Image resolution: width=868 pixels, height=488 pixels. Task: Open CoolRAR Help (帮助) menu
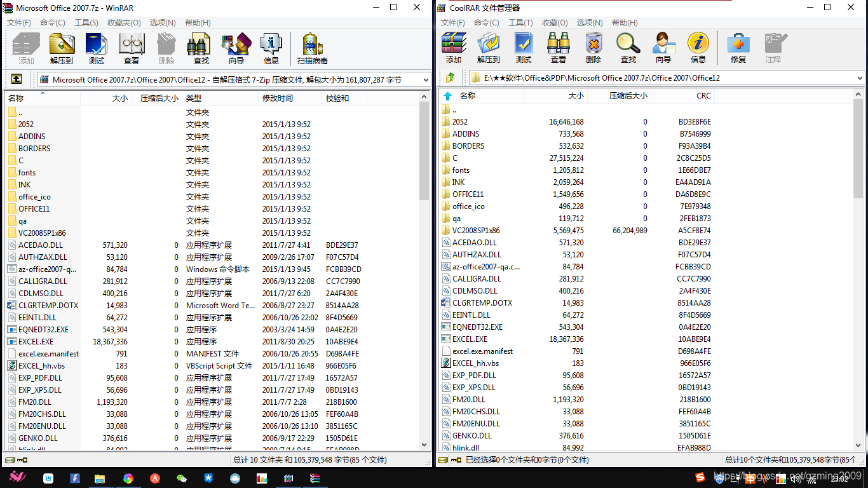[x=624, y=22]
